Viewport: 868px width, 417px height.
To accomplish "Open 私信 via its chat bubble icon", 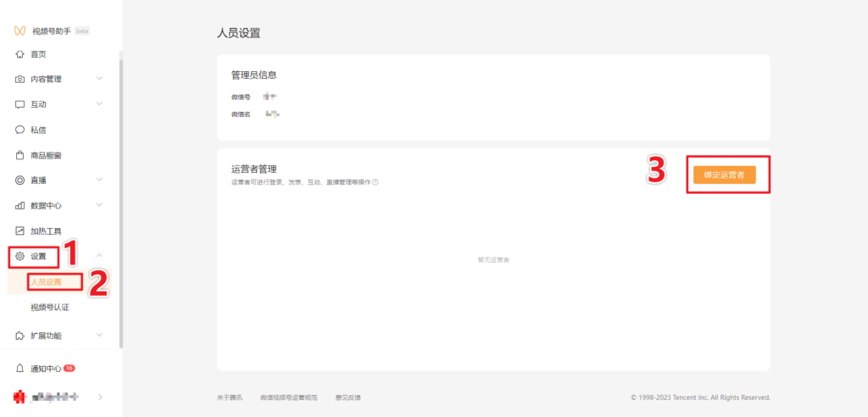I will pos(19,130).
